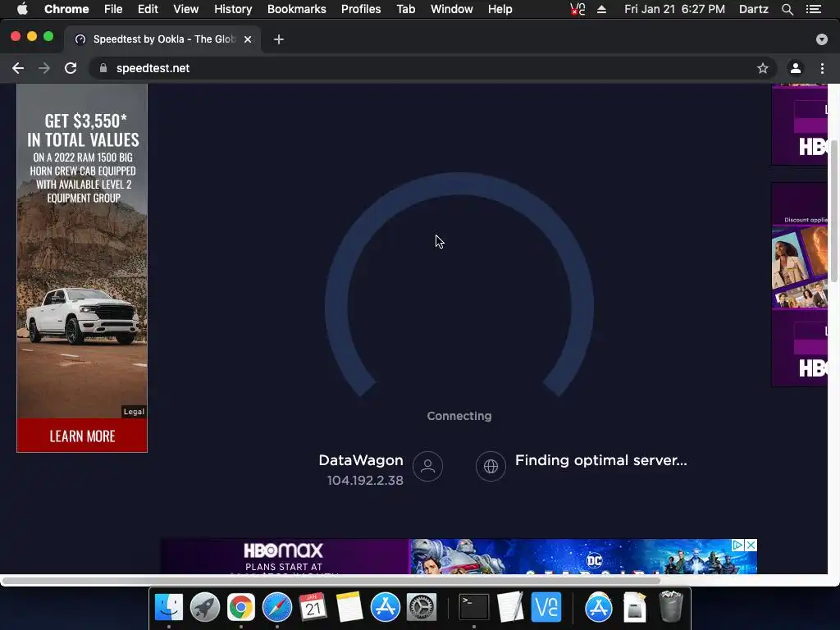840x630 pixels.
Task: Open the Apple menu
Action: coord(22,9)
